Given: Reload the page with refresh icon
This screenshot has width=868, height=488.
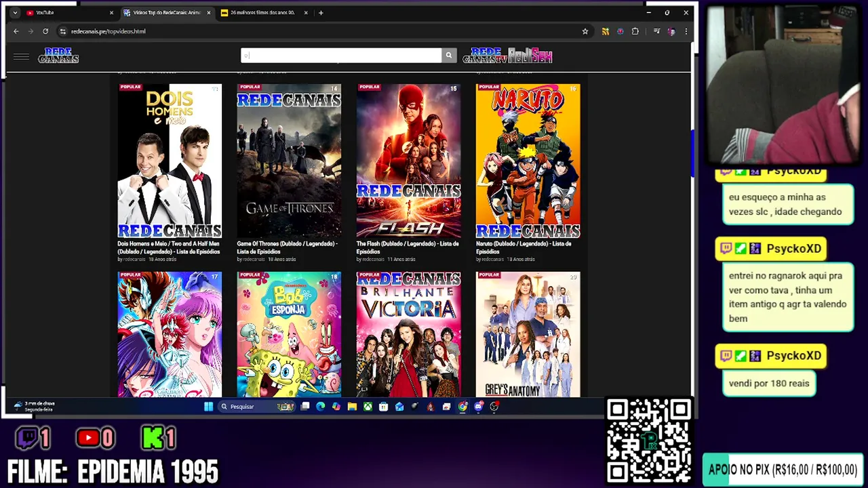Looking at the screenshot, I should pyautogui.click(x=45, y=31).
